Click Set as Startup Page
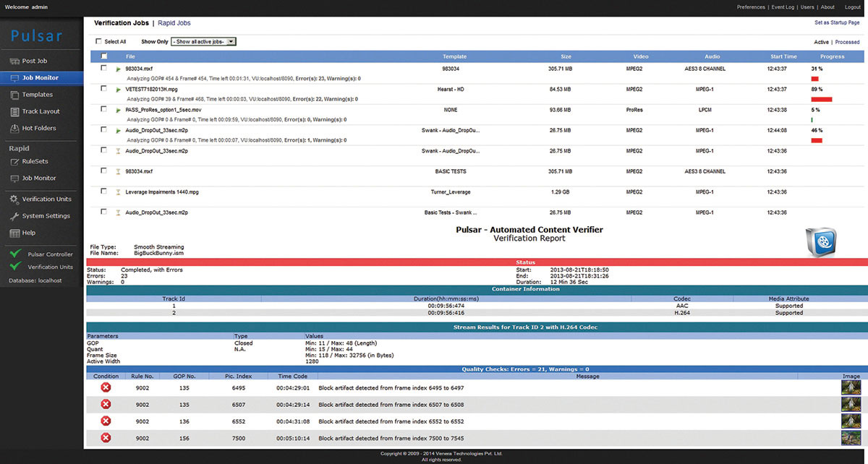The height and width of the screenshot is (464, 868). click(838, 23)
